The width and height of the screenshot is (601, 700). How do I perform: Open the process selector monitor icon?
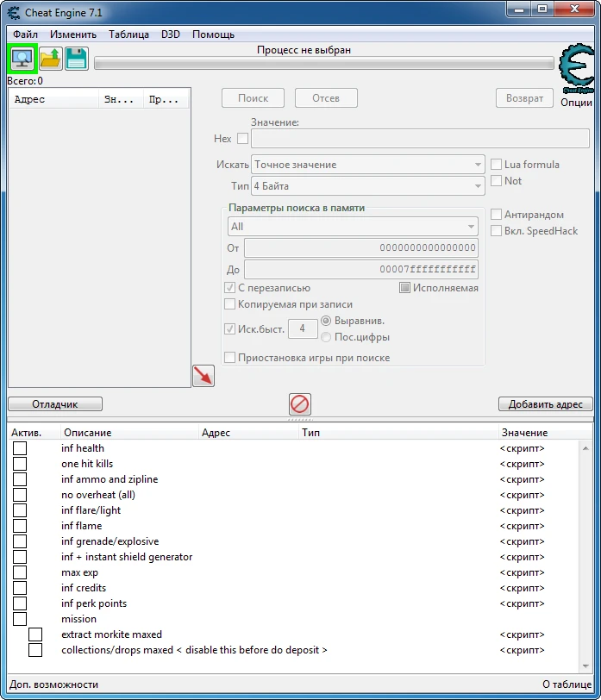pyautogui.click(x=22, y=59)
